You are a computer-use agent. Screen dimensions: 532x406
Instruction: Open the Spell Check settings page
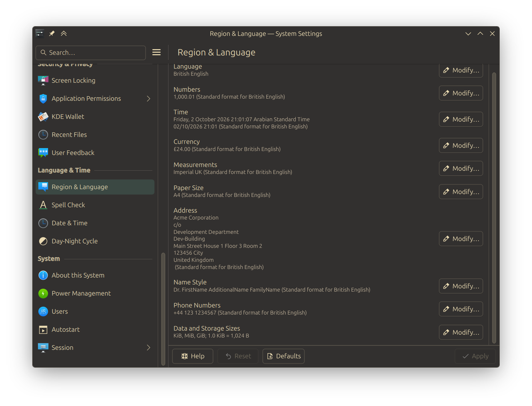point(95,205)
